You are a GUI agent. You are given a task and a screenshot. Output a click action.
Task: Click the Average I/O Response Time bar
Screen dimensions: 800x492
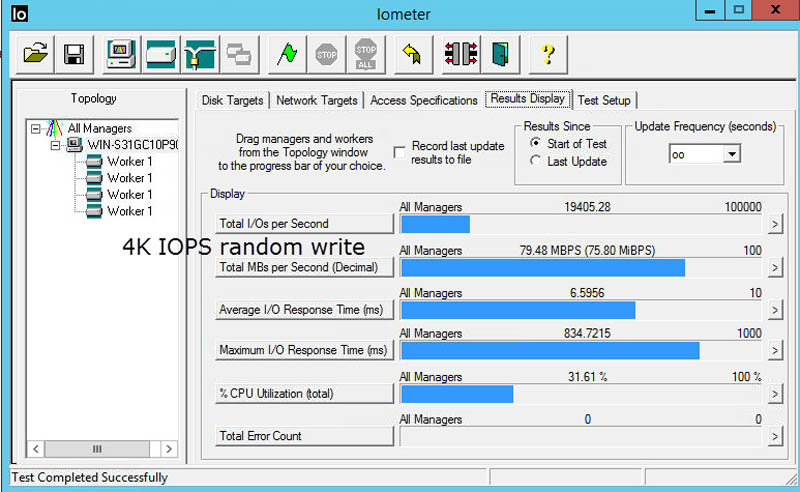point(581,310)
